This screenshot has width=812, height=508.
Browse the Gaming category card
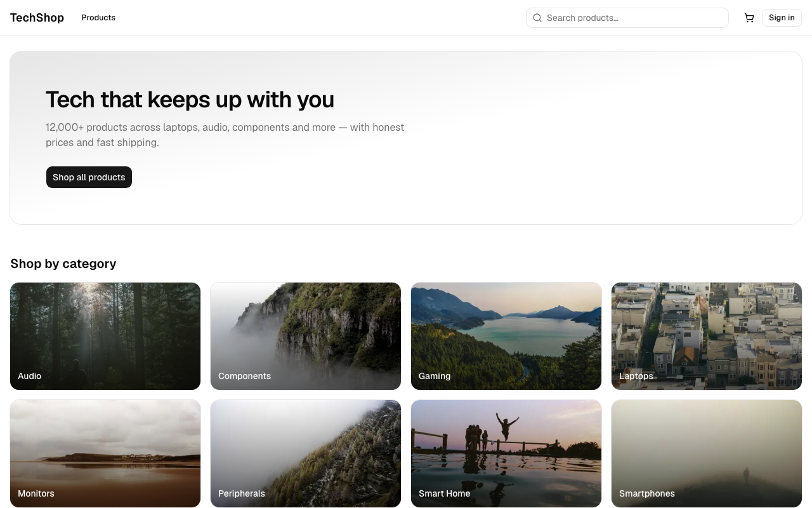(506, 336)
